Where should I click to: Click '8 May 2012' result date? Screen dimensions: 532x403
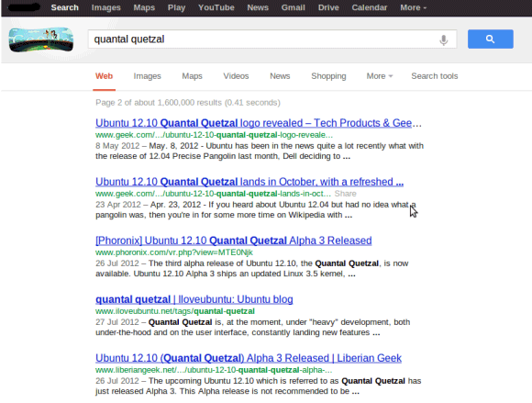117,146
